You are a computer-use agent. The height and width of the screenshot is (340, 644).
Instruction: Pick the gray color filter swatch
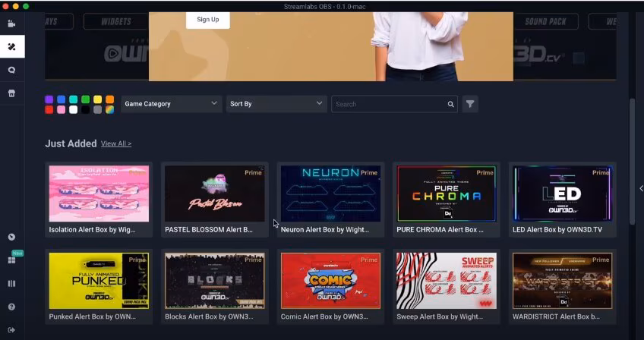97,109
